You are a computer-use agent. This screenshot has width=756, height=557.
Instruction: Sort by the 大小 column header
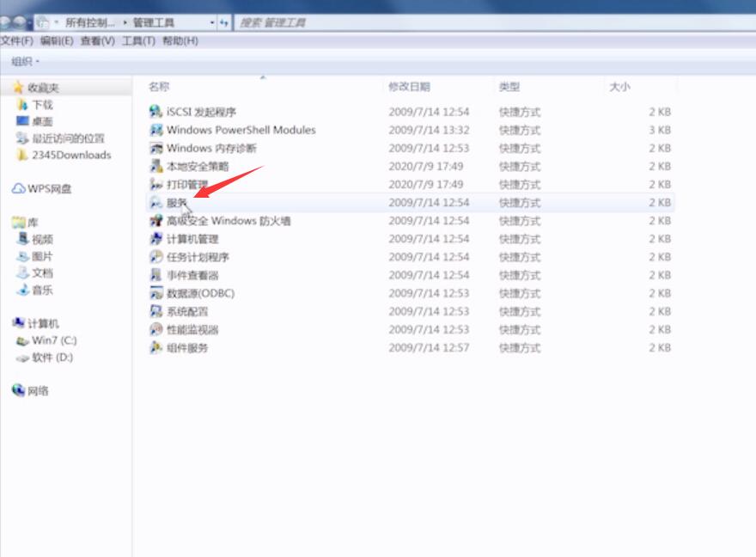pyautogui.click(x=619, y=87)
